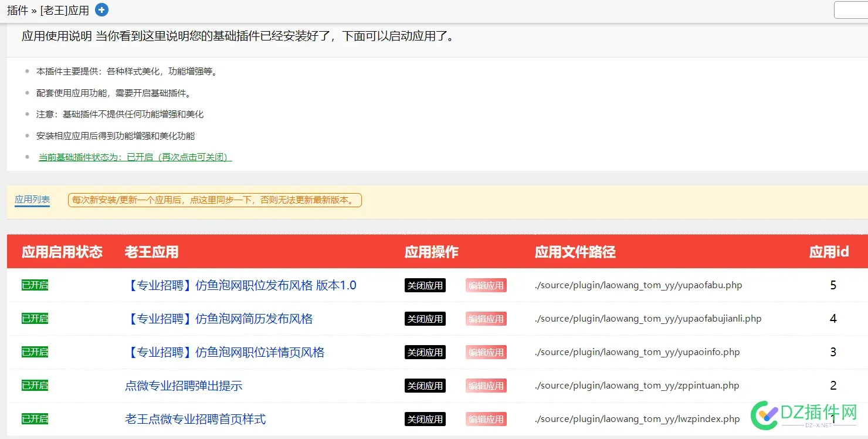Click the blue plus icon beside [老王]应用

point(101,10)
